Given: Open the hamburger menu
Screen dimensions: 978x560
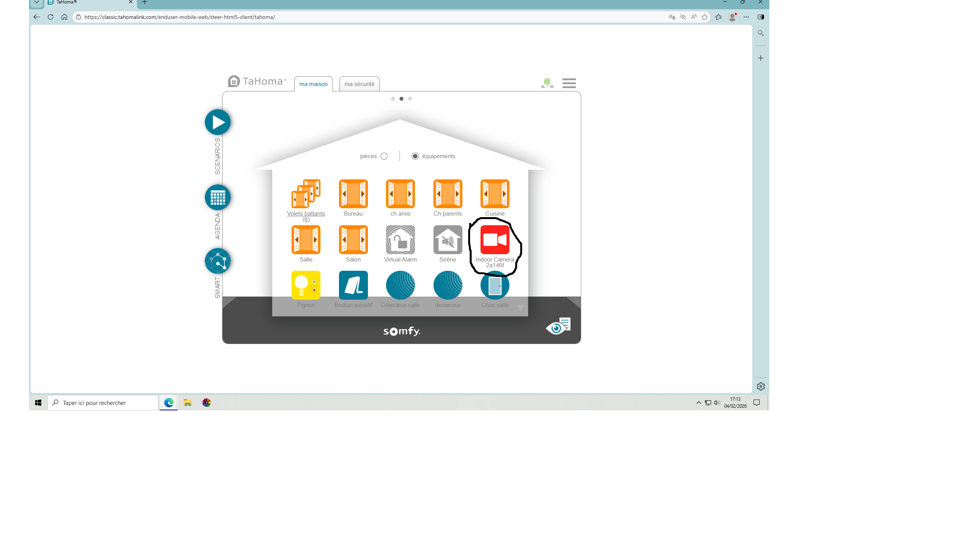Looking at the screenshot, I should pos(569,83).
